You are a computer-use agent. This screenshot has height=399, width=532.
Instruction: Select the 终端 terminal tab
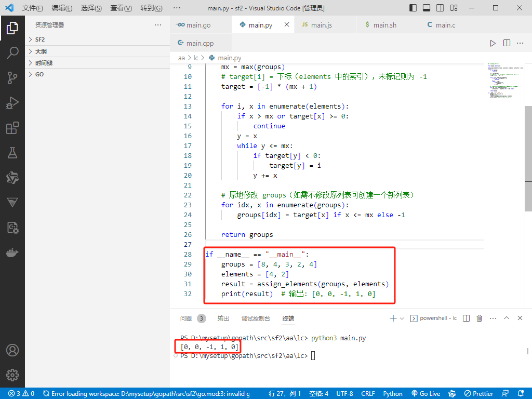pyautogui.click(x=288, y=318)
